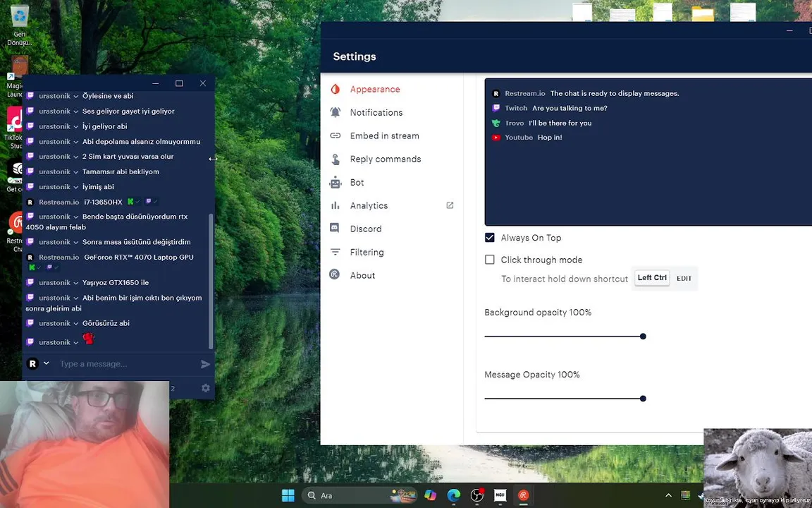This screenshot has width=812, height=508.
Task: Uncheck the Always On Top checkbox
Action: point(489,237)
